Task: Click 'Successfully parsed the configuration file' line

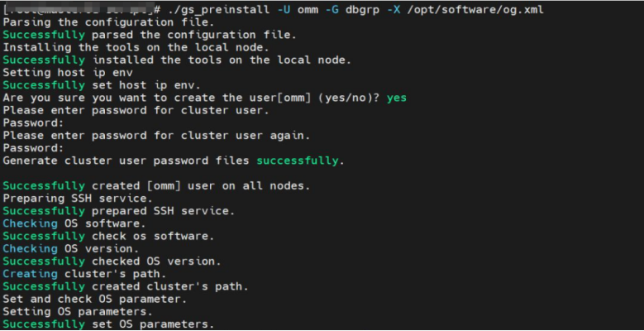Action: coord(150,35)
